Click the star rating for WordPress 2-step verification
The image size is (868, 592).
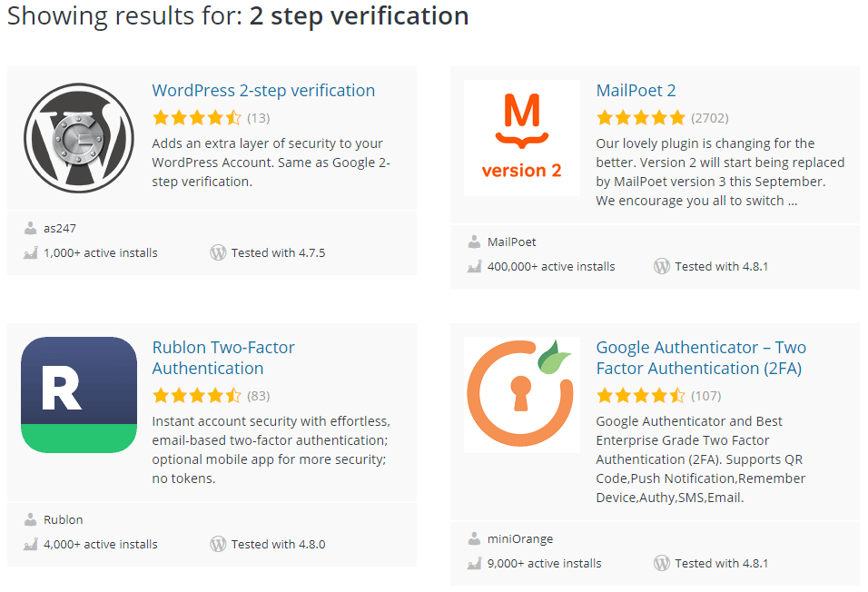pos(196,118)
